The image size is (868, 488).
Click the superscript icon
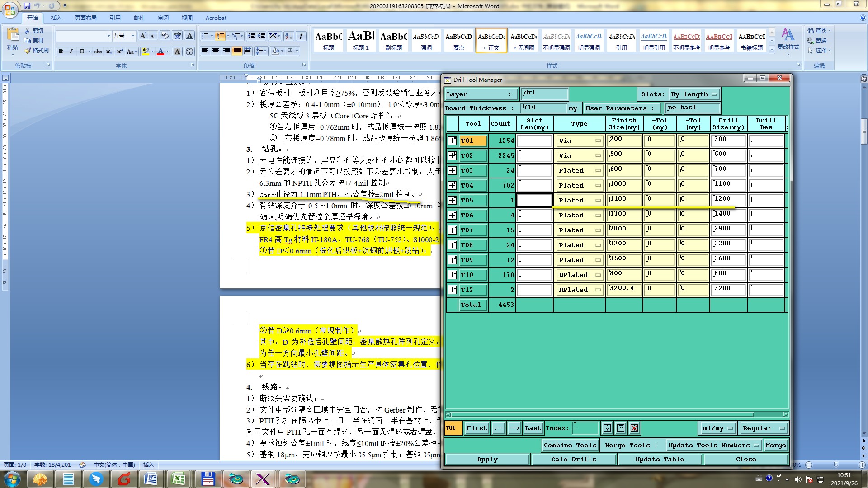[119, 52]
